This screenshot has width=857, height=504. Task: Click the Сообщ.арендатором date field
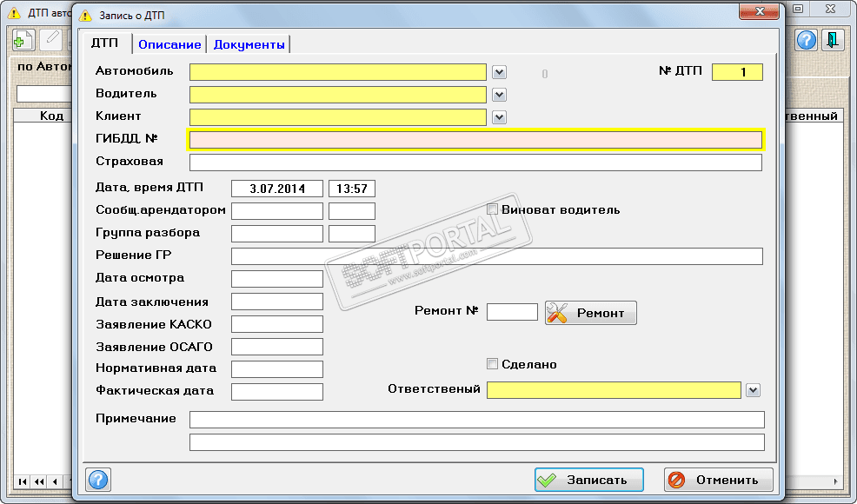[277, 211]
